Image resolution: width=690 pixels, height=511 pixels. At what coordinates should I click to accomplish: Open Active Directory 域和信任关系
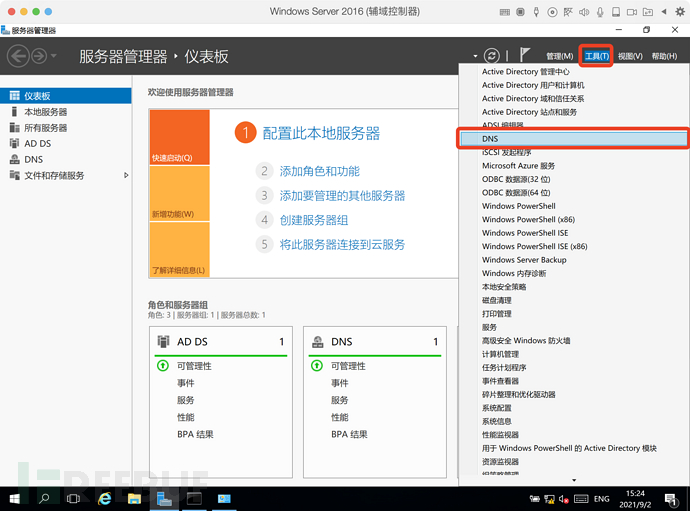533,99
